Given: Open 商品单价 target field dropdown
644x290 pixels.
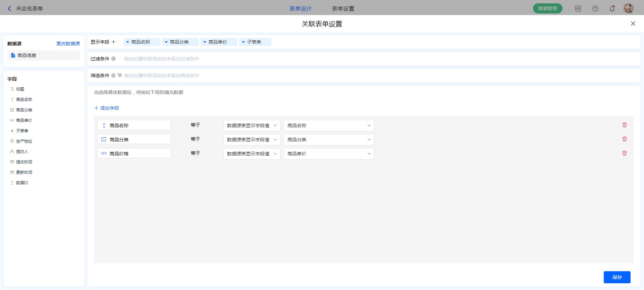Looking at the screenshot, I should pos(329,154).
